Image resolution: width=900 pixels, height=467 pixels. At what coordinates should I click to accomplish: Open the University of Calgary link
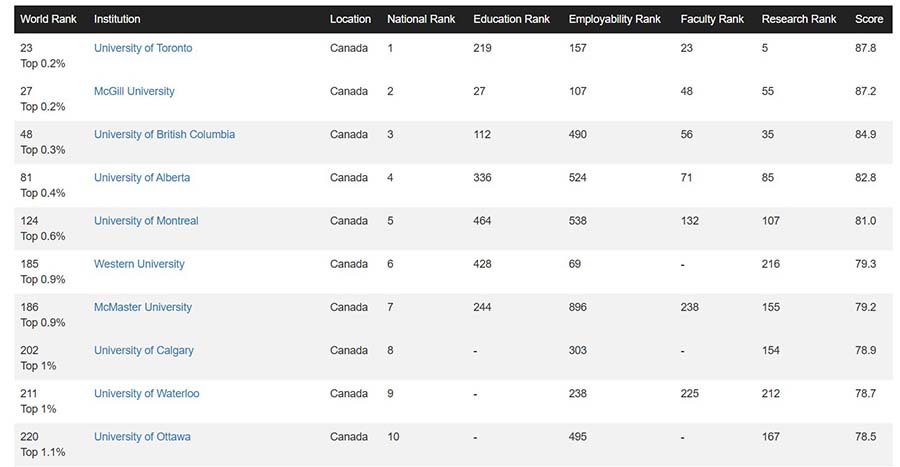click(x=144, y=350)
